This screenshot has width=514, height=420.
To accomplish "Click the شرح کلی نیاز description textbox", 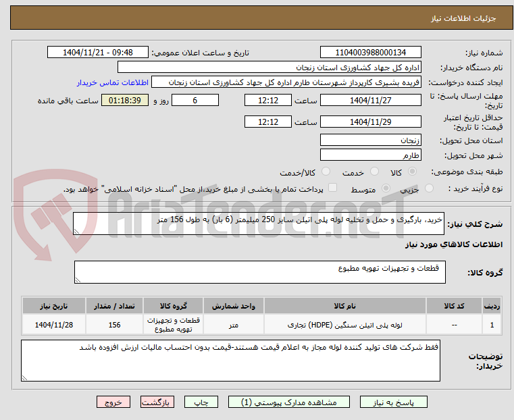I will tap(258, 224).
